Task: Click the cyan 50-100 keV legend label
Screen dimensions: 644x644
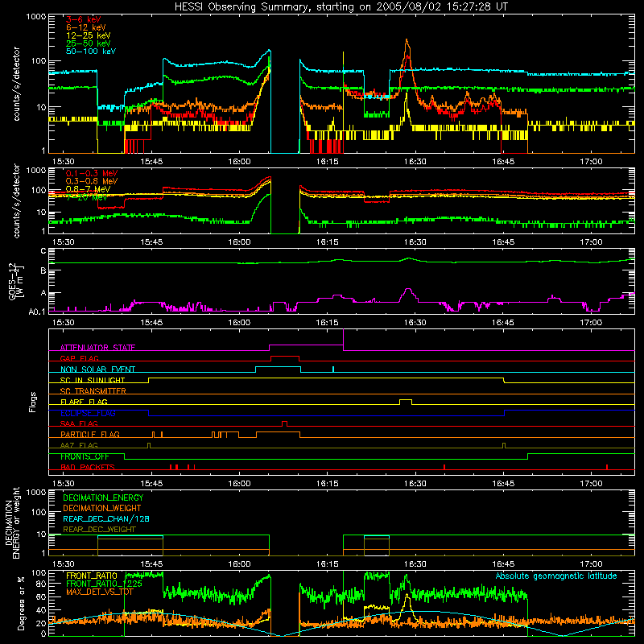Action: tap(90, 52)
